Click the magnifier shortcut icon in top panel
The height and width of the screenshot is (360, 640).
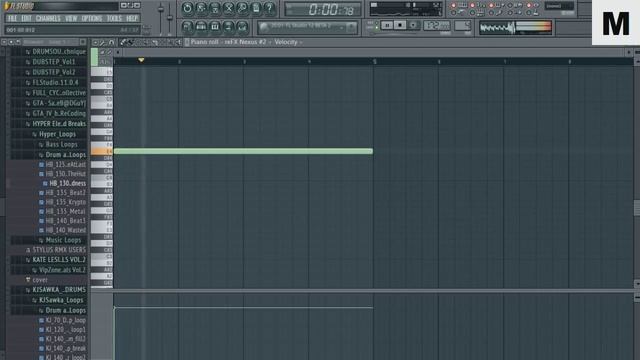point(242,8)
